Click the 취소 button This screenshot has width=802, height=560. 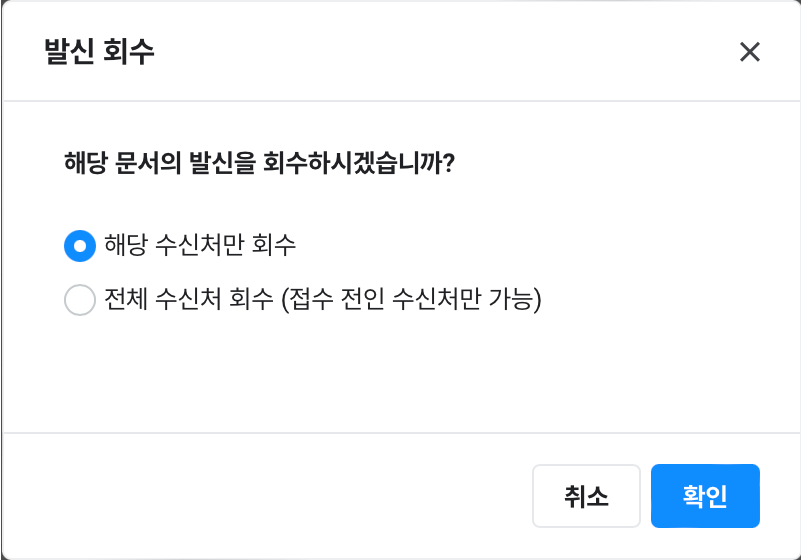coord(586,496)
